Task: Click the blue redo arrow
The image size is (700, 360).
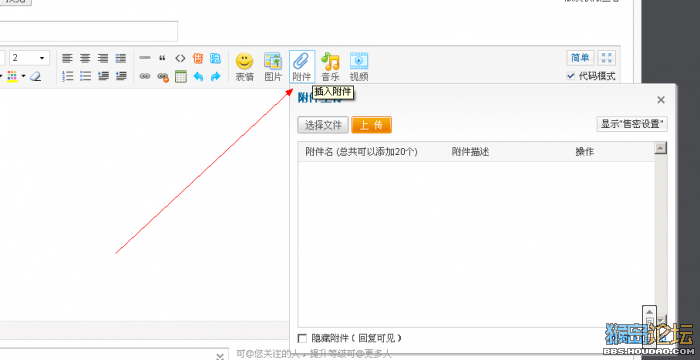Action: tap(216, 76)
